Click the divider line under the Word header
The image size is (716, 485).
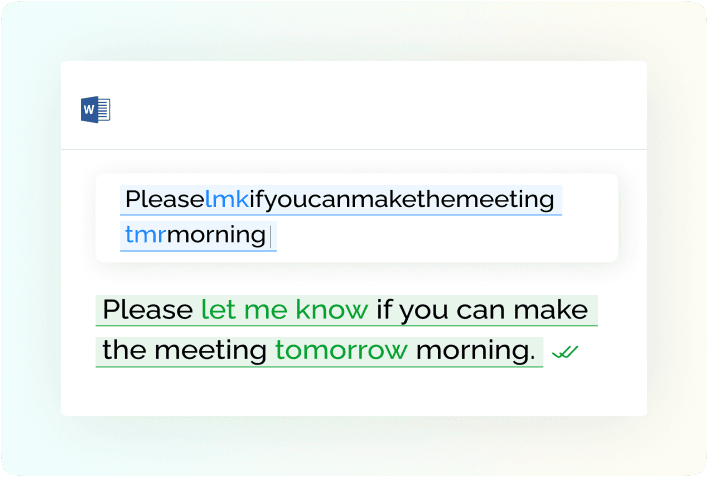354,150
